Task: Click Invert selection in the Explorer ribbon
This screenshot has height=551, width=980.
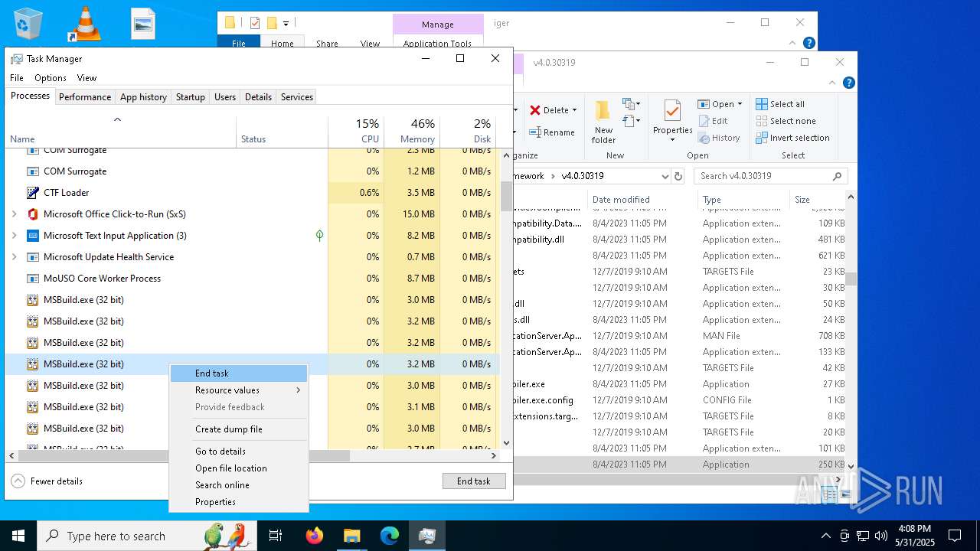Action: [x=792, y=138]
